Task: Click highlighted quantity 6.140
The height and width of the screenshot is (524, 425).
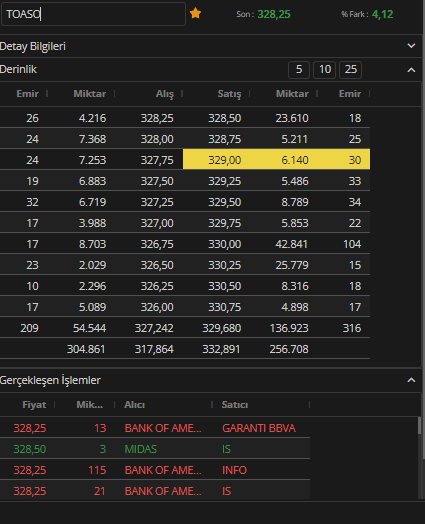Action: 295,160
